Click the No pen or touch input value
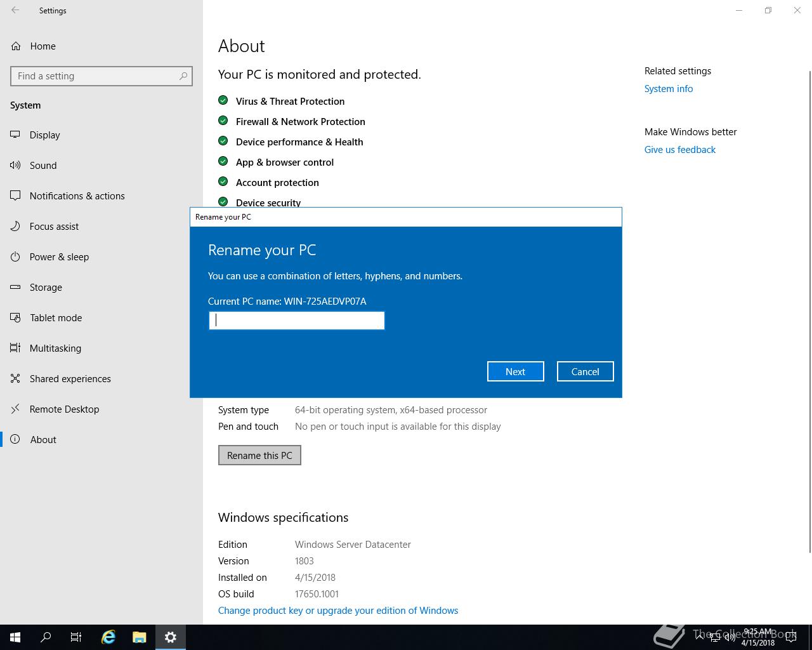The image size is (812, 650). [x=398, y=427]
